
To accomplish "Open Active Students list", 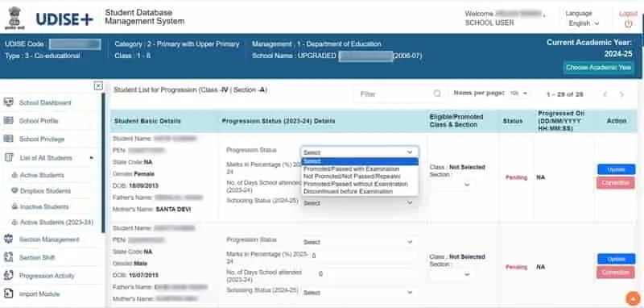I will 42,175.
